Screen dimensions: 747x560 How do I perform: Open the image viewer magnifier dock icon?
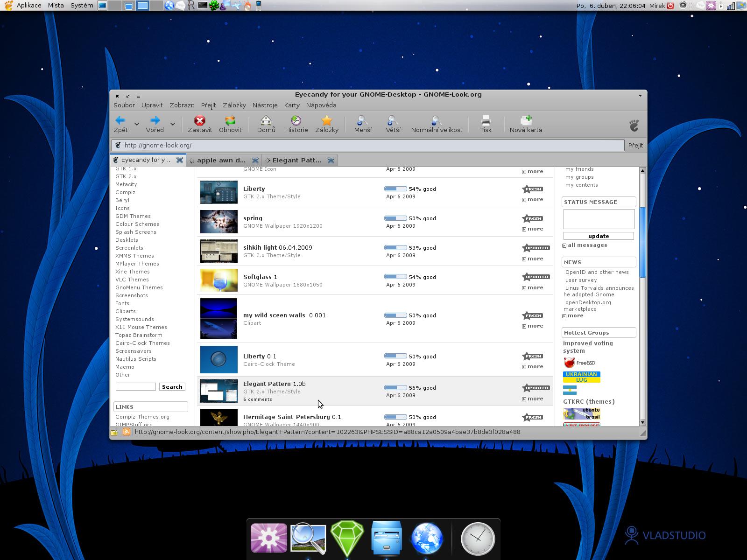coord(308,538)
